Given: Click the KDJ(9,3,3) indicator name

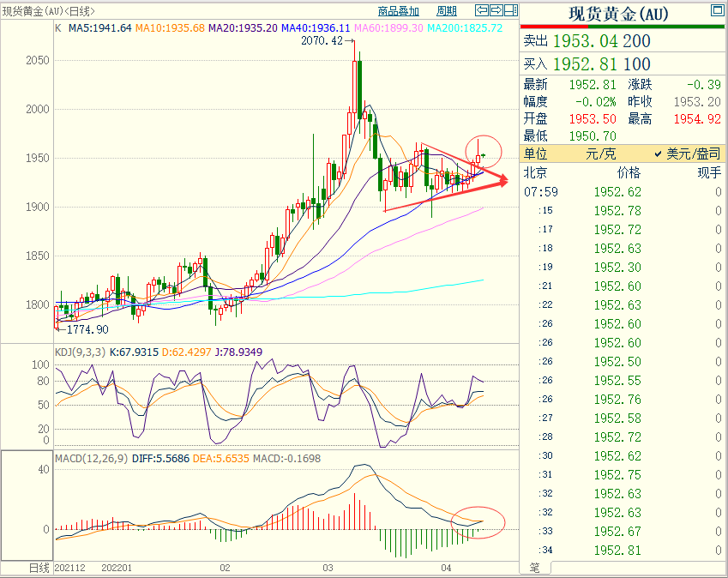Looking at the screenshot, I should 81,352.
